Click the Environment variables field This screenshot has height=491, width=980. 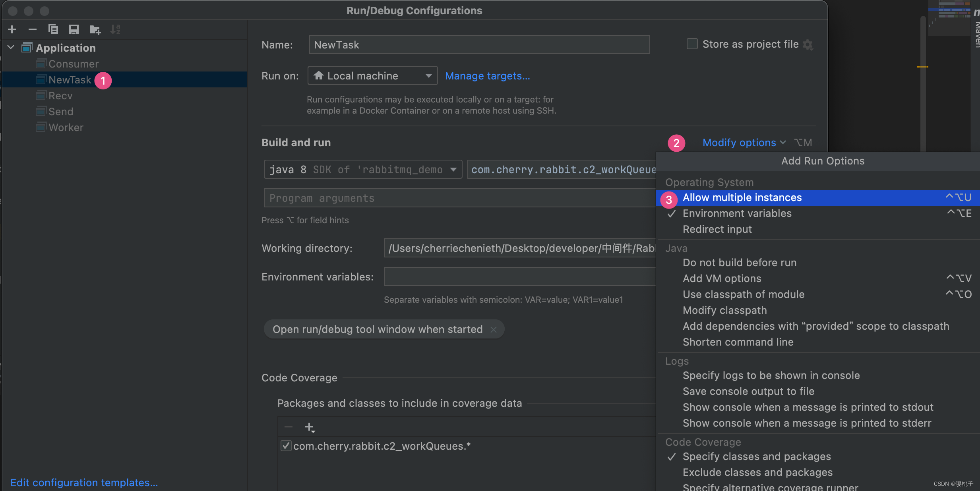(520, 276)
